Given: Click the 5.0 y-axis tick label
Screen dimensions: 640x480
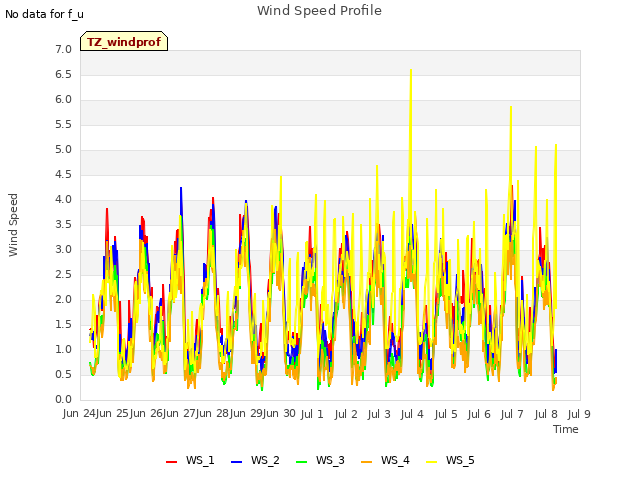Looking at the screenshot, I should [63, 149].
